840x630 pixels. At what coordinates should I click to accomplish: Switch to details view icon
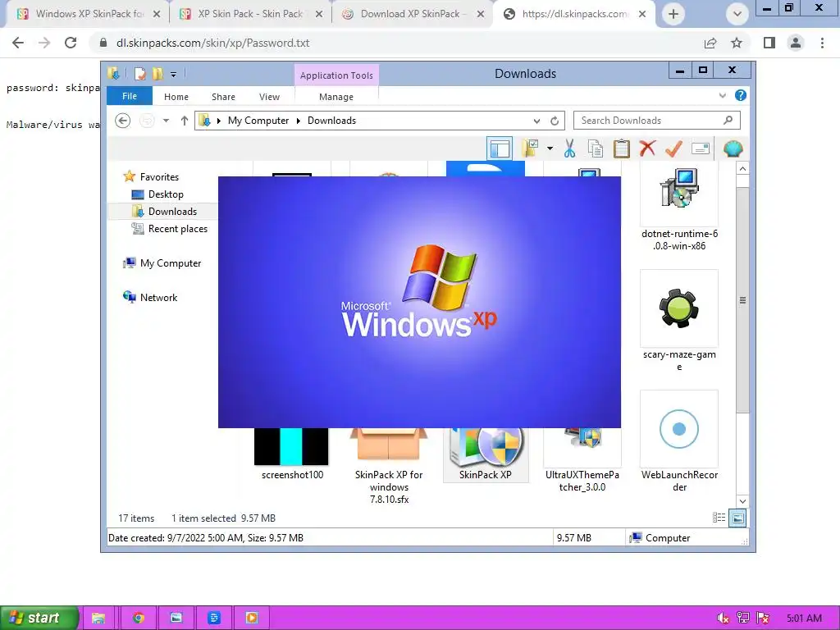pyautogui.click(x=719, y=518)
